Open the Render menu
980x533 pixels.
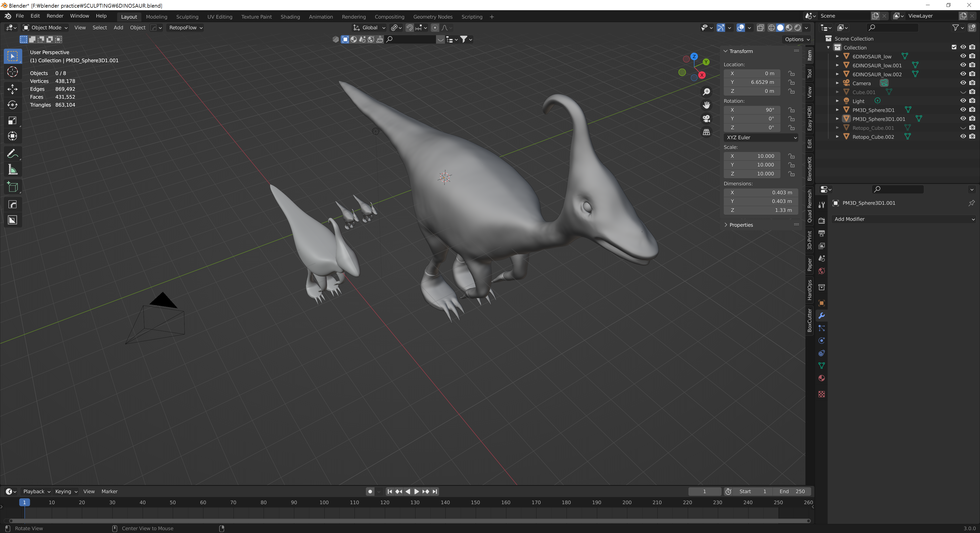tap(55, 16)
